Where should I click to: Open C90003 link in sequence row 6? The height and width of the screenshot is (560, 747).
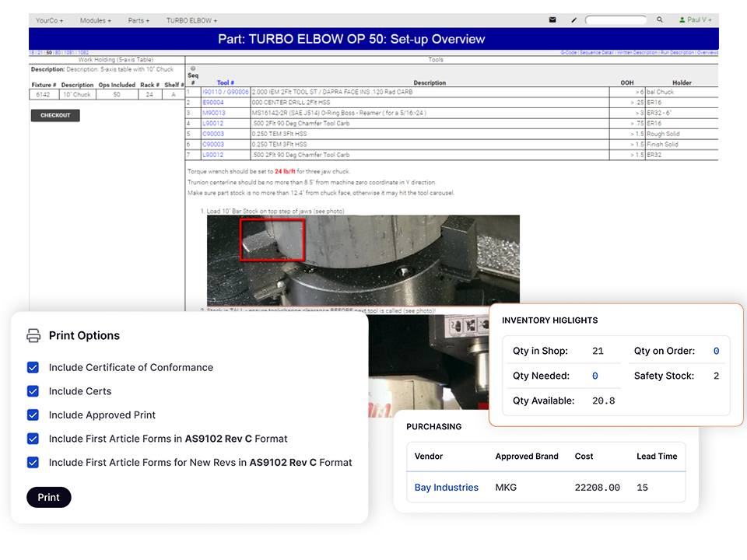[x=213, y=145]
